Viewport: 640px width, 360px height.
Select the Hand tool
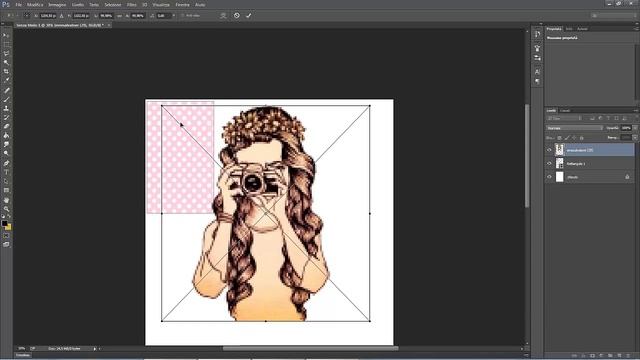click(6, 200)
